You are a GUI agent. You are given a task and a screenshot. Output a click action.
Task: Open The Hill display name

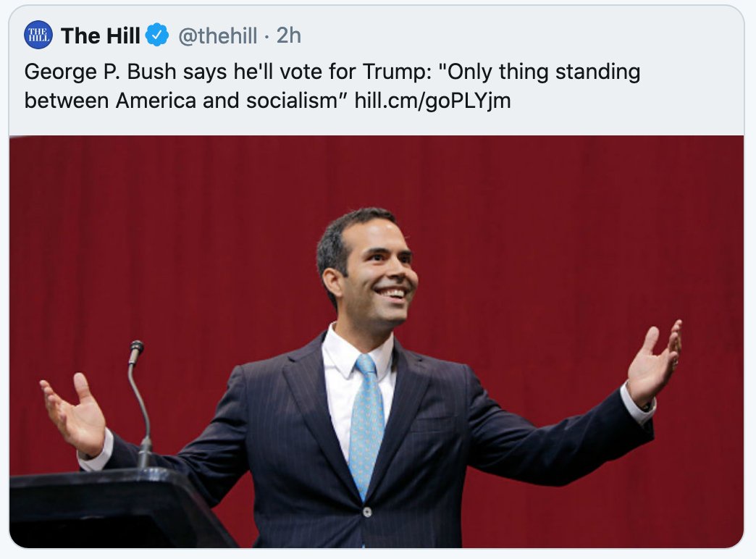point(100,35)
